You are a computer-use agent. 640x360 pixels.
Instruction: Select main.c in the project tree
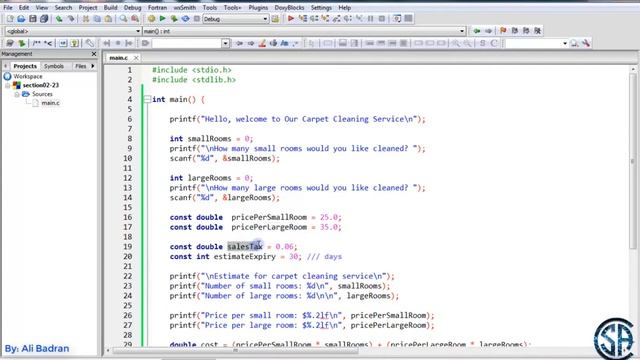click(51, 103)
